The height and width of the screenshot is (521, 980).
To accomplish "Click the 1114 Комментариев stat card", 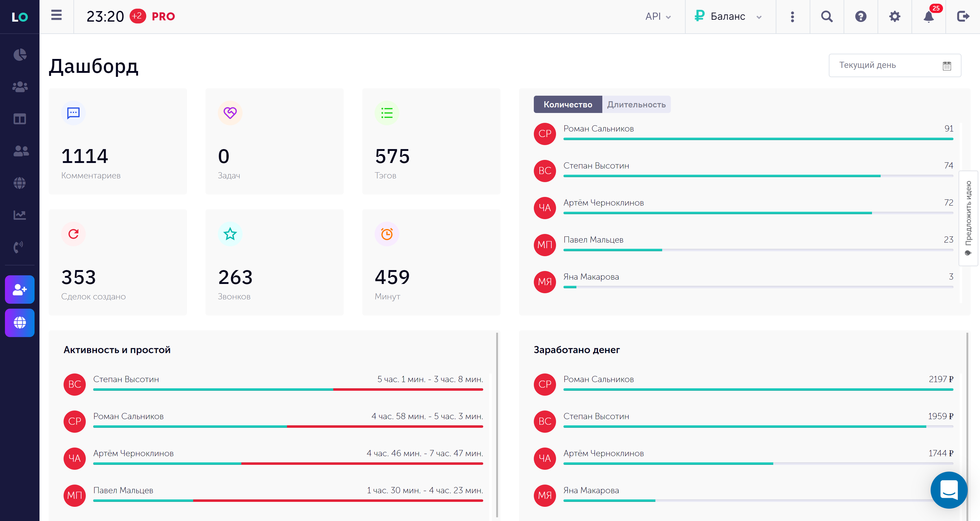I will point(118,142).
